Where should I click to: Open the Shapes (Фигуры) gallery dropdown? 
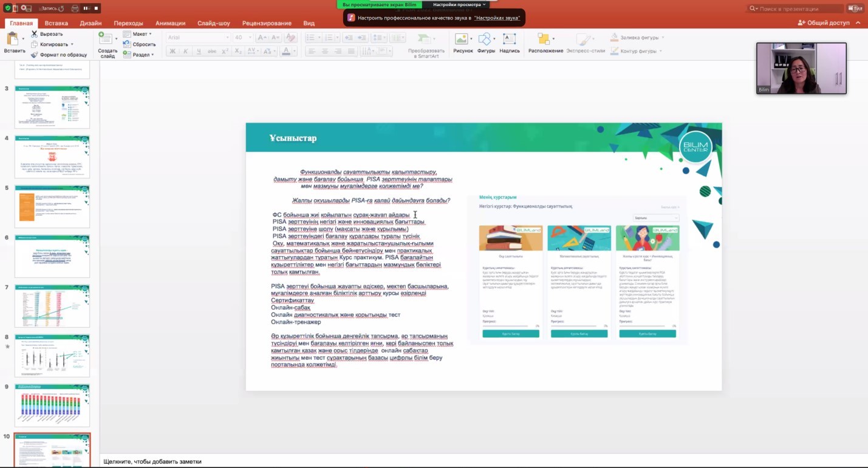[494, 39]
